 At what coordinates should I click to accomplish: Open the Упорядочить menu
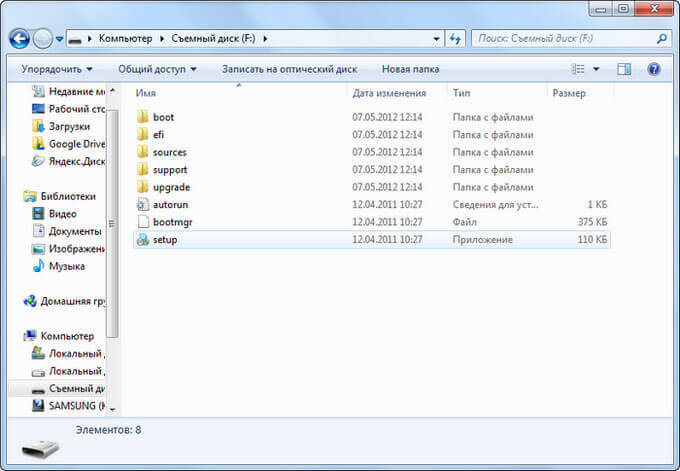(57, 69)
